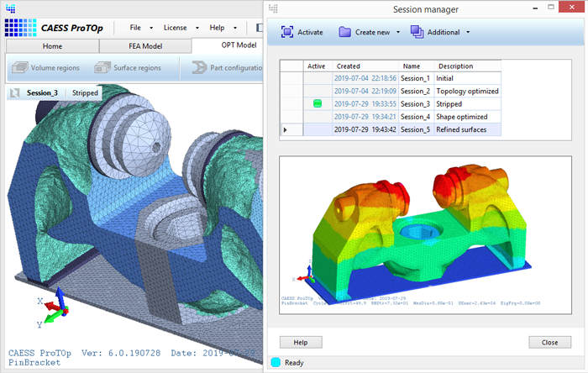
Task: Select the Session_4 name cell
Action: click(x=416, y=117)
